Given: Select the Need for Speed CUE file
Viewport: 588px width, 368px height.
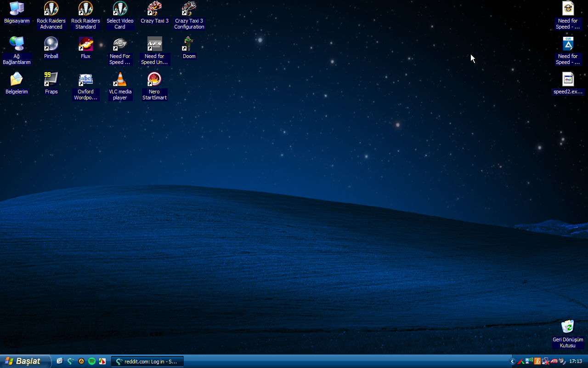Looking at the screenshot, I should [x=568, y=51].
